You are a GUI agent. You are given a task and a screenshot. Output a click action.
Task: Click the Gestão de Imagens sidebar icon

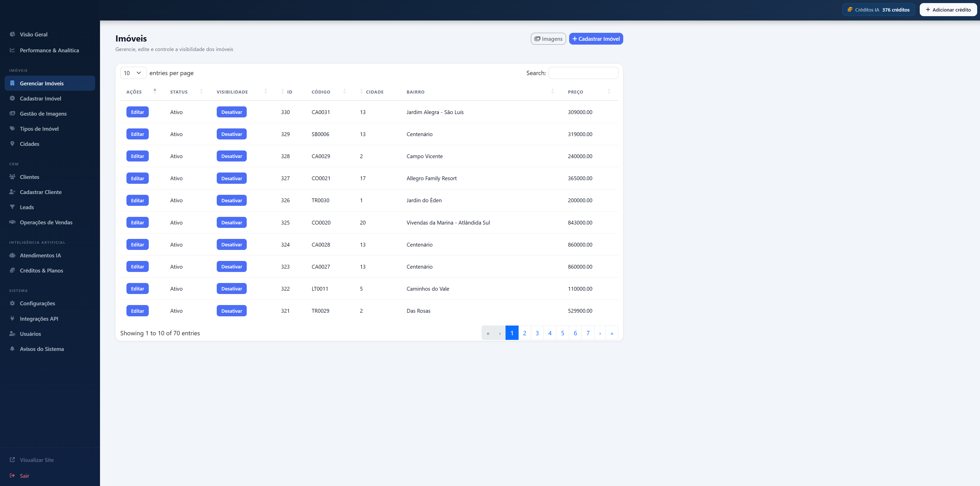tap(12, 113)
